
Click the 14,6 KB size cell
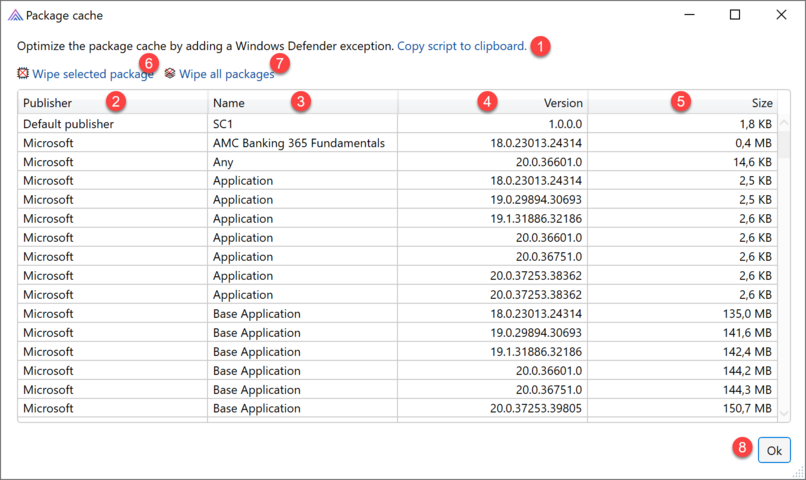(x=683, y=162)
